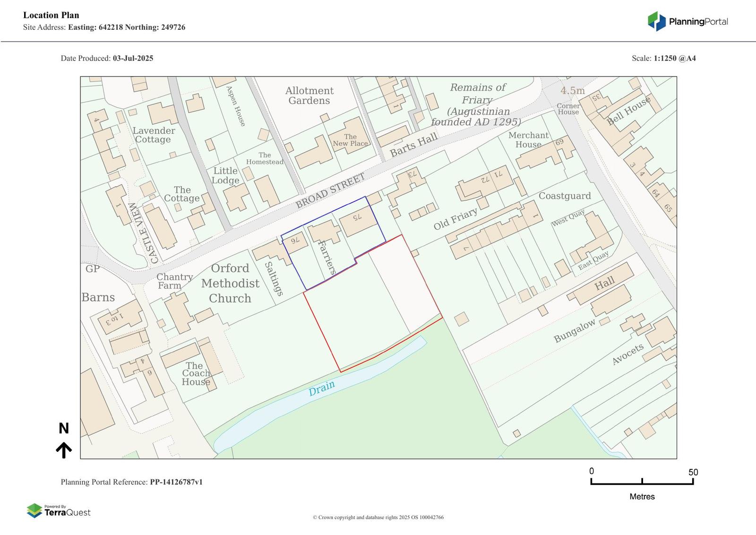The height and width of the screenshot is (535, 756).
Task: Click the north arrow symbol
Action: [x=64, y=449]
